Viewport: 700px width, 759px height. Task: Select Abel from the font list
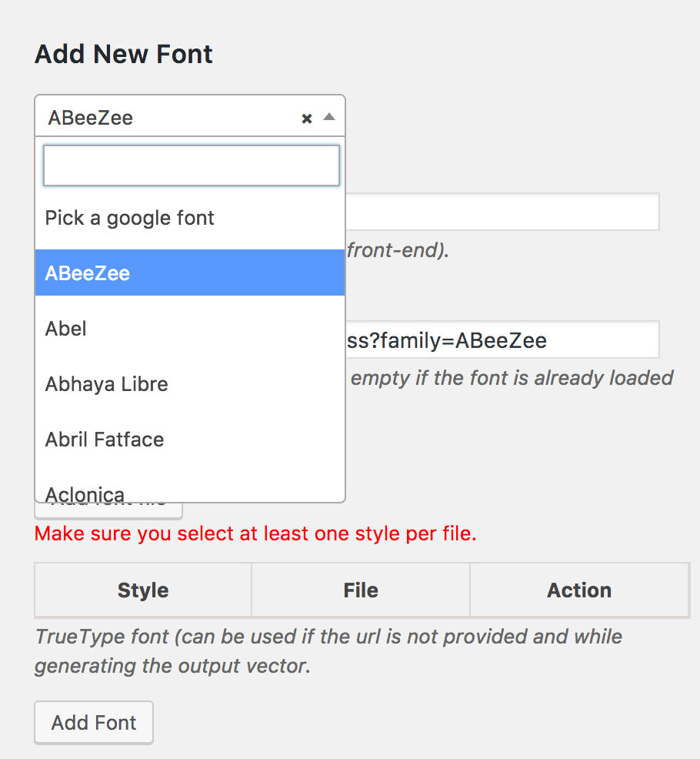190,329
